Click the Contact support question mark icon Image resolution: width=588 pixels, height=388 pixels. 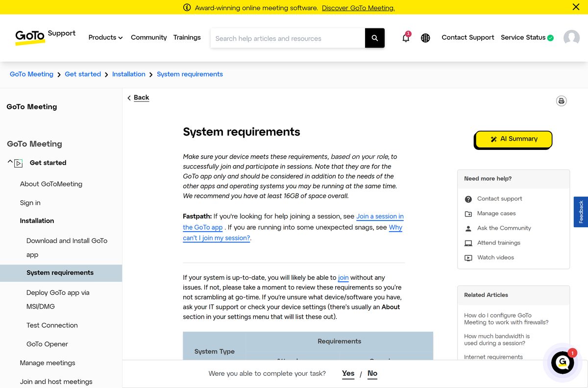pyautogui.click(x=468, y=199)
